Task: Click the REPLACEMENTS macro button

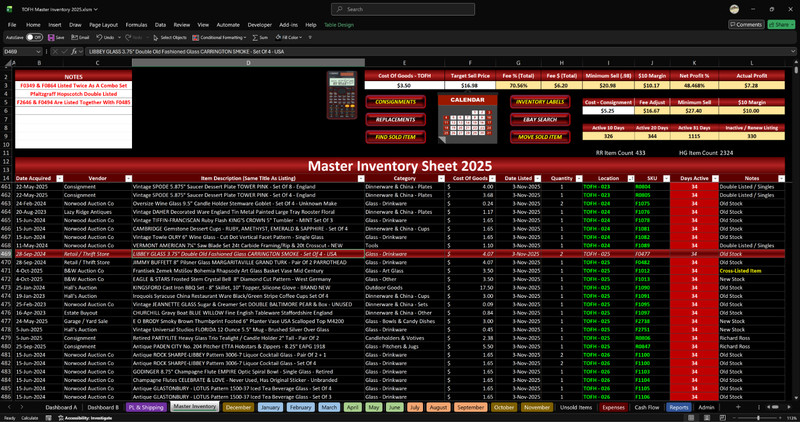Action: pyautogui.click(x=395, y=119)
